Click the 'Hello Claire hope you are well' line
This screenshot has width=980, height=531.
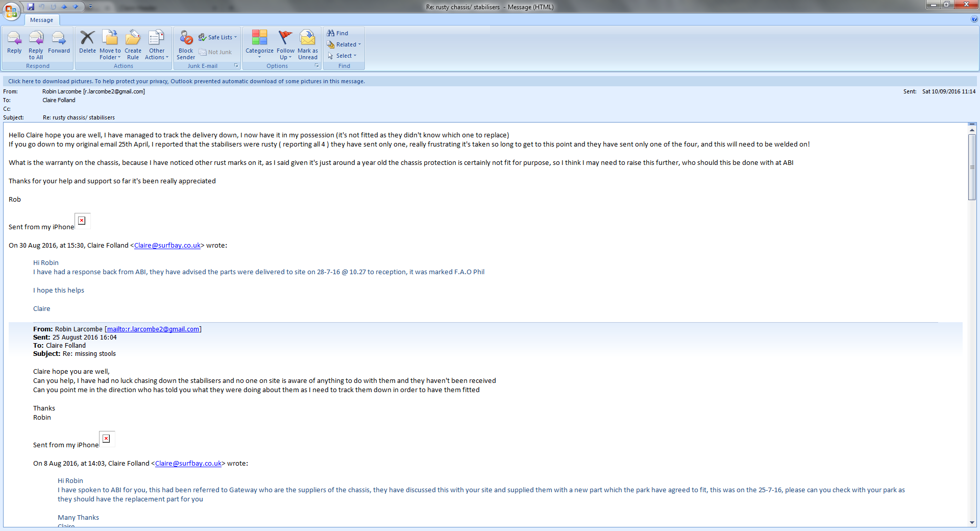259,135
